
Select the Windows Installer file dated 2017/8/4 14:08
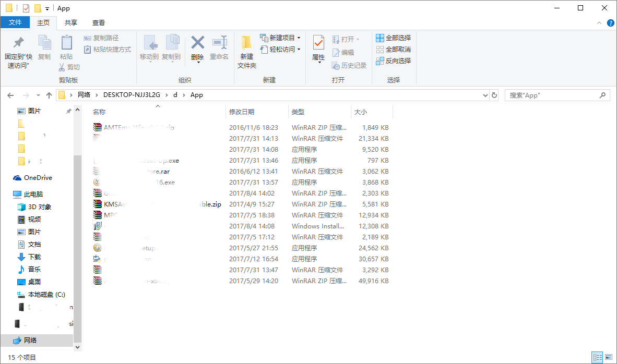(x=241, y=226)
